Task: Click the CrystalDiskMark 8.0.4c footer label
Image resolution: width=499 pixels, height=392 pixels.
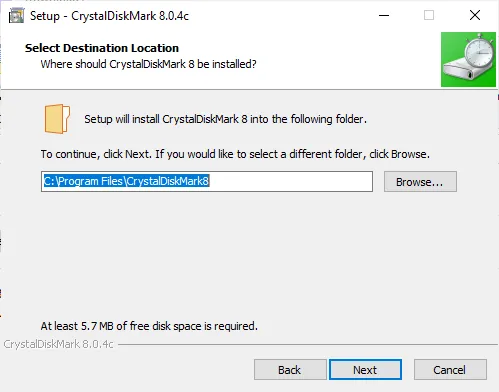Action: (x=58, y=344)
